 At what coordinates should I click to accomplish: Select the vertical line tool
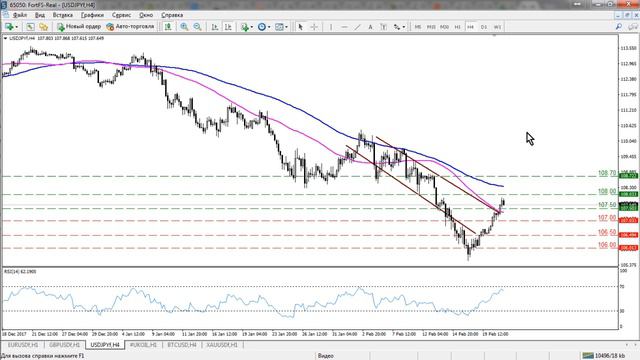[x=331, y=27]
